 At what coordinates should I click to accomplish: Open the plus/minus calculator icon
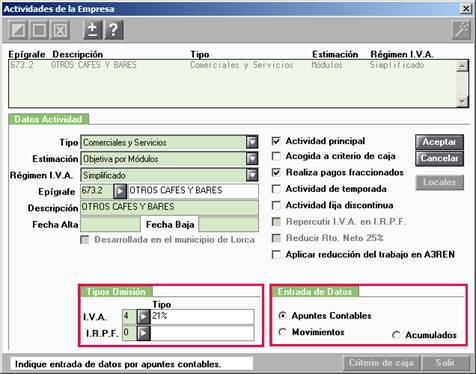92,30
